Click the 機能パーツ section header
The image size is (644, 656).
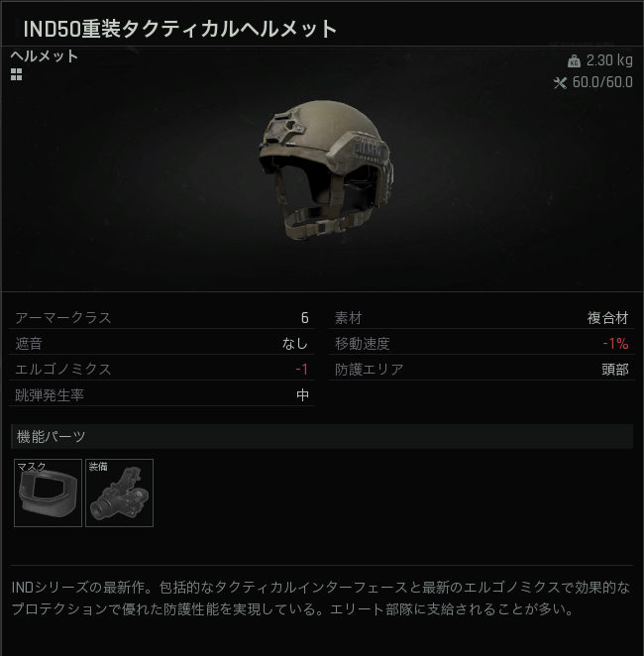pyautogui.click(x=322, y=437)
